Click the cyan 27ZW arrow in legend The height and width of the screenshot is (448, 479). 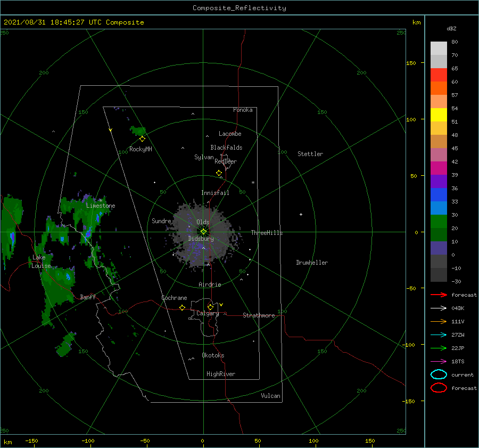(x=439, y=335)
